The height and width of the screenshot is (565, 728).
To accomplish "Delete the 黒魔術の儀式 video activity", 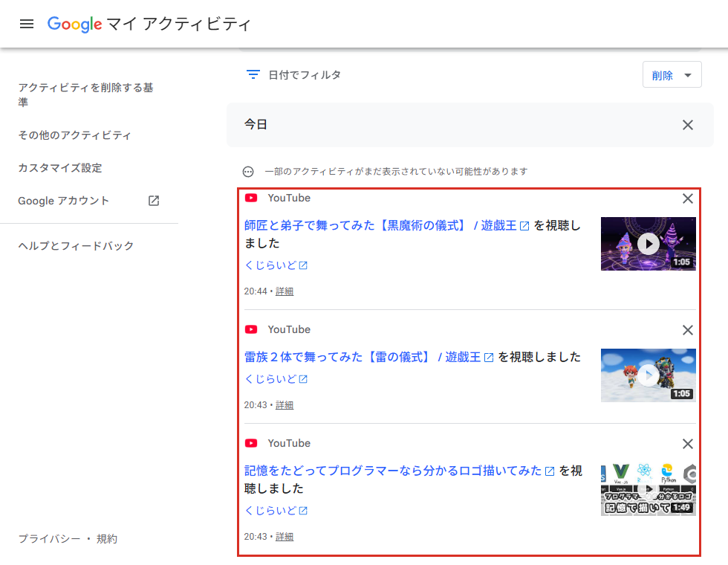I will coord(688,199).
